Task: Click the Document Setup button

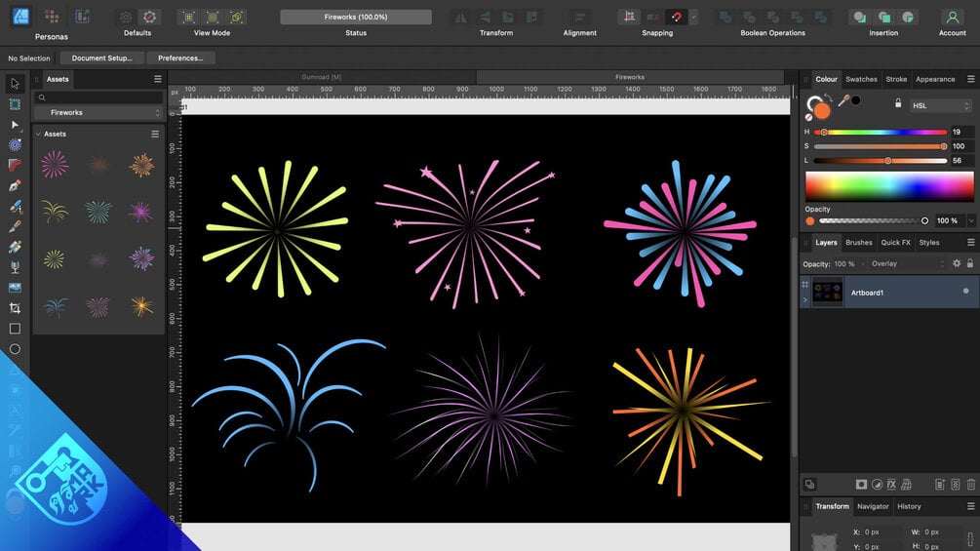Action: pos(101,59)
